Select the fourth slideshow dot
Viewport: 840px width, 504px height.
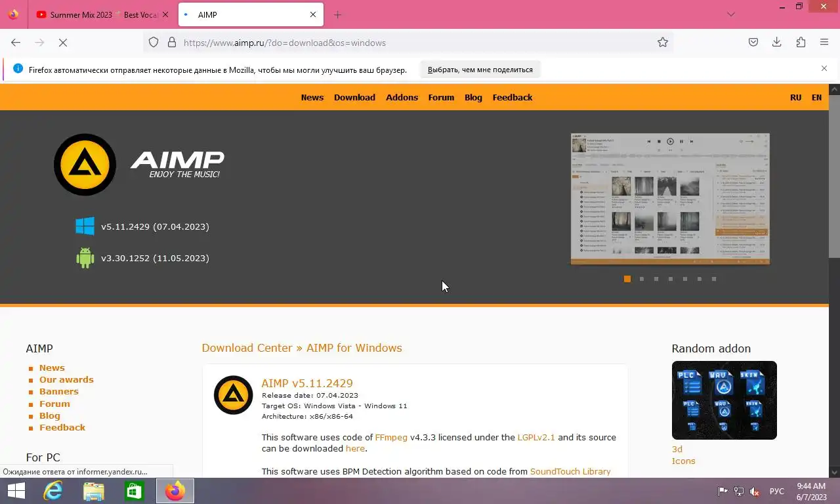pos(671,279)
